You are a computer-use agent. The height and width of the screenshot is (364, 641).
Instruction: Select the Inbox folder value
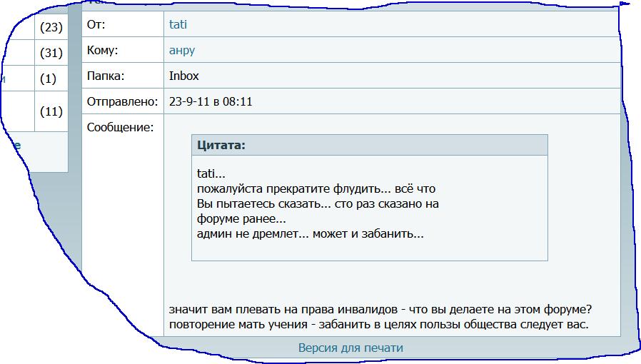(184, 76)
